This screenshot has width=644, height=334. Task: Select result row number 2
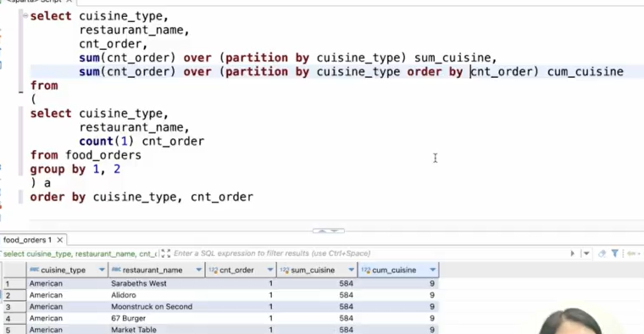[14, 295]
